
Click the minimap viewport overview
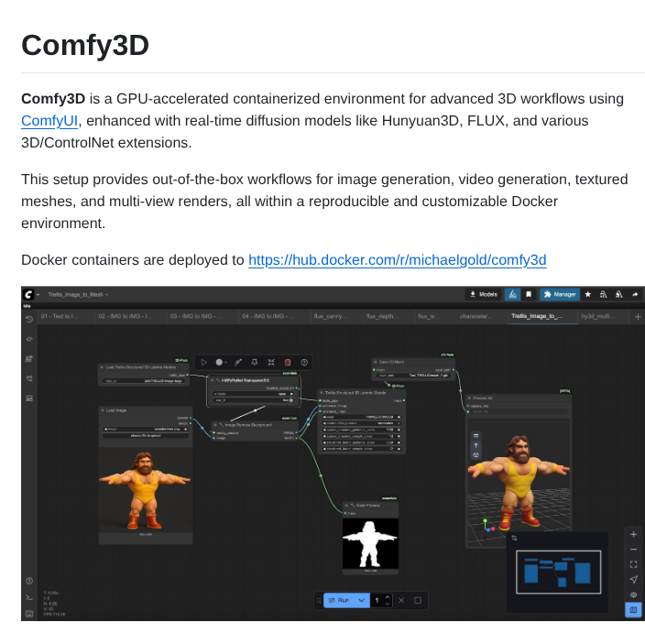[x=559, y=572]
